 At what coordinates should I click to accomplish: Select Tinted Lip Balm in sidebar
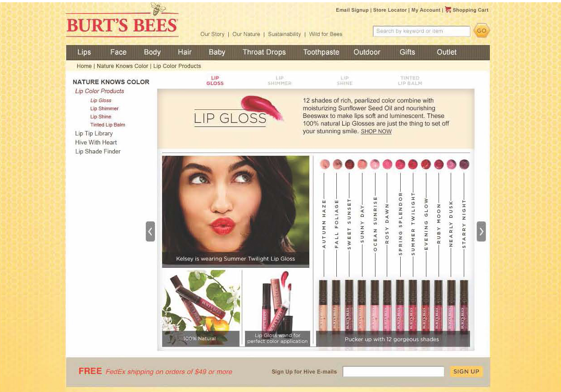pyautogui.click(x=108, y=125)
